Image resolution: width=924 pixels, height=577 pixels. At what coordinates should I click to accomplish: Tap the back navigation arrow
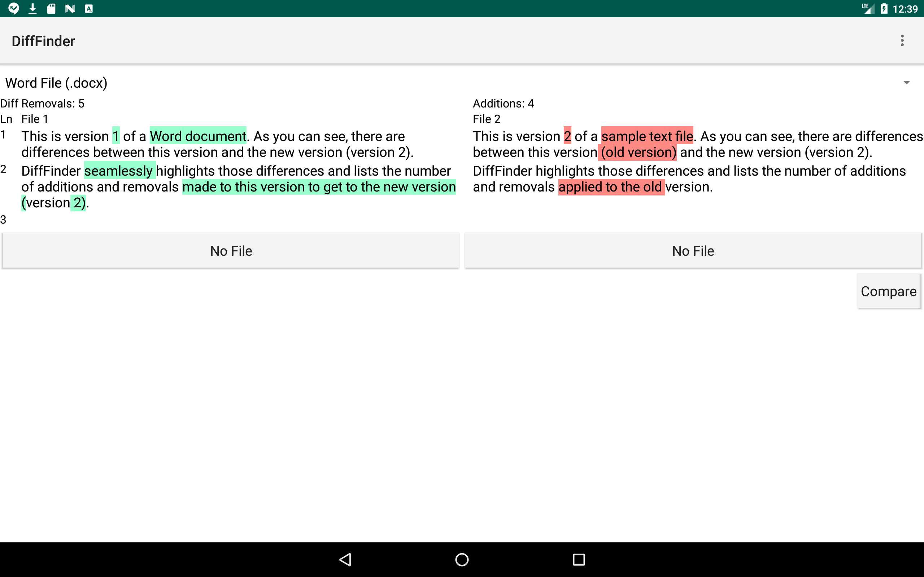pos(344,559)
